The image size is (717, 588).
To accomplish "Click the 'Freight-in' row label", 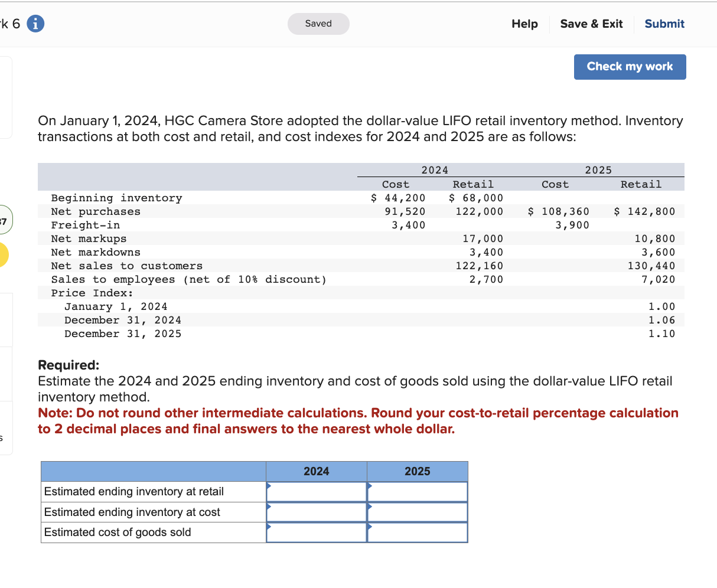I will tap(86, 225).
